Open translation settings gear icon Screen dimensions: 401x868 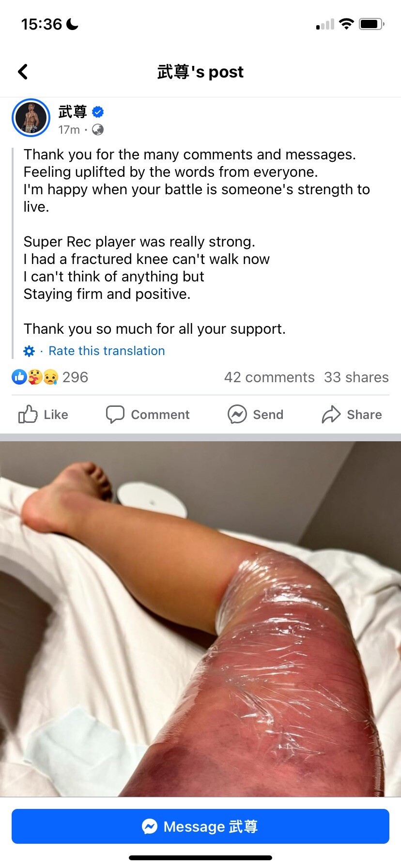29,351
